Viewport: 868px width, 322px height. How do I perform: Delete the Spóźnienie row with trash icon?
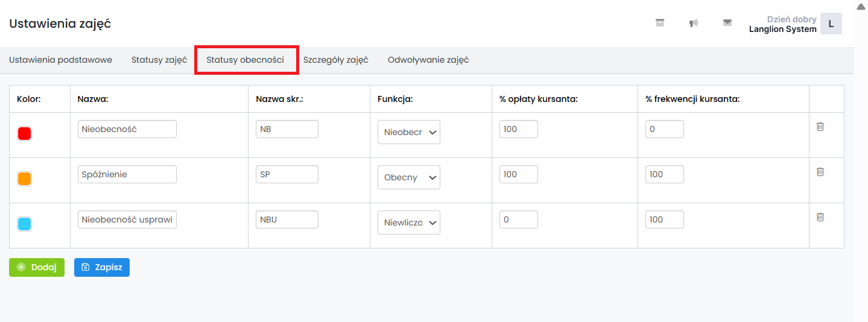pos(820,172)
